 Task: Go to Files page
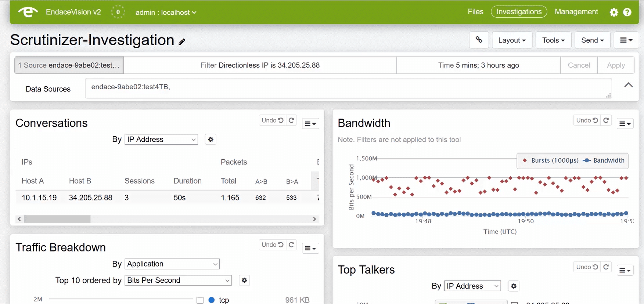pyautogui.click(x=475, y=12)
